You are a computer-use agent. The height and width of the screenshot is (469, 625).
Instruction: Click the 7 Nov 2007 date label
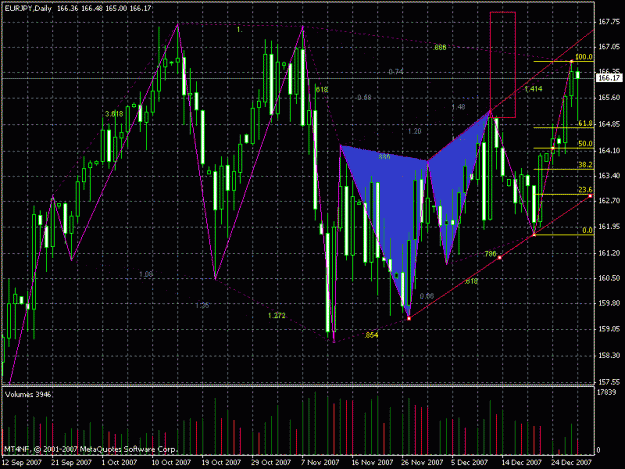(320, 462)
